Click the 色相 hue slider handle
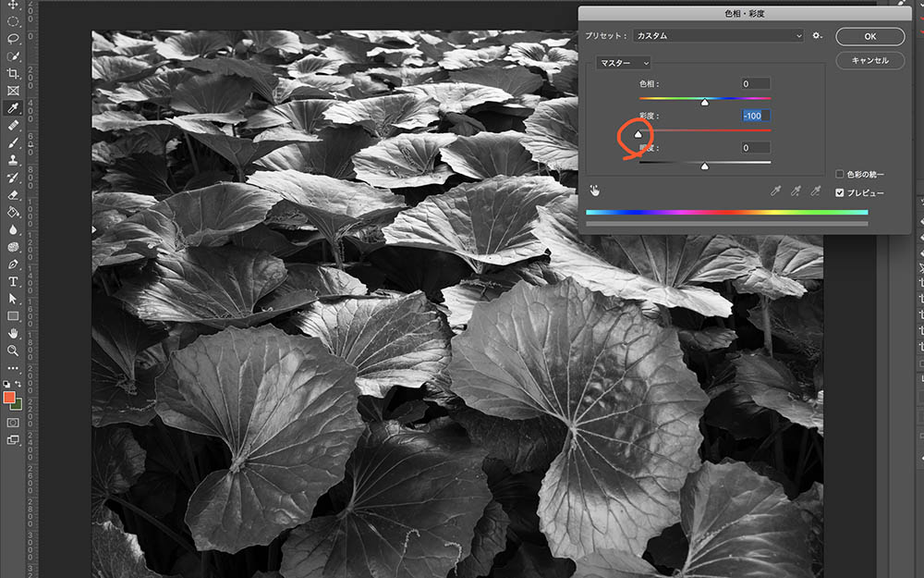 (704, 103)
